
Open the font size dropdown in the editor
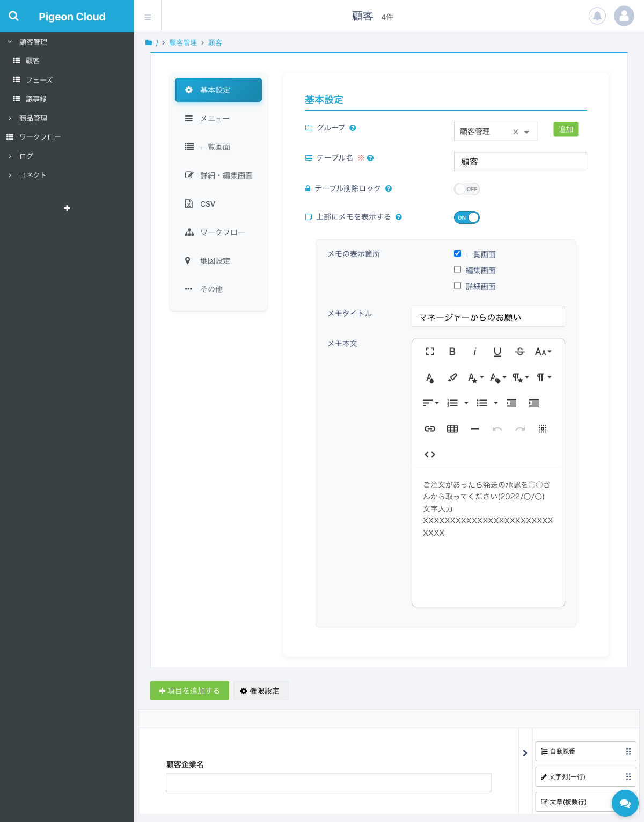coord(543,352)
